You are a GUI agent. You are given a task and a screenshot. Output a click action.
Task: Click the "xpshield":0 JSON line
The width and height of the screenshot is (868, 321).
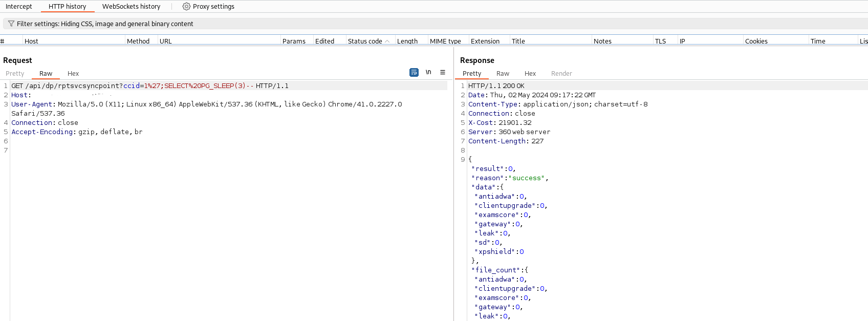[x=500, y=252]
